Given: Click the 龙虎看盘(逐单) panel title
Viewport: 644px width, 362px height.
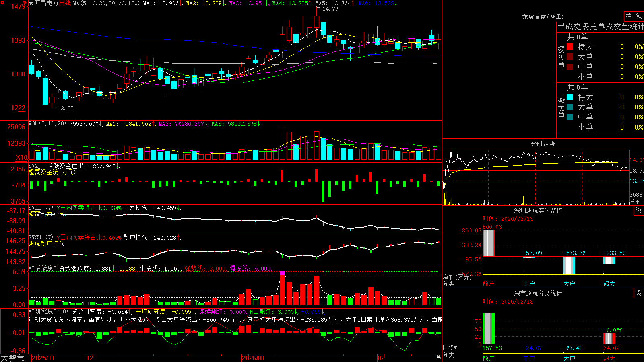Looking at the screenshot, I should (x=543, y=16).
